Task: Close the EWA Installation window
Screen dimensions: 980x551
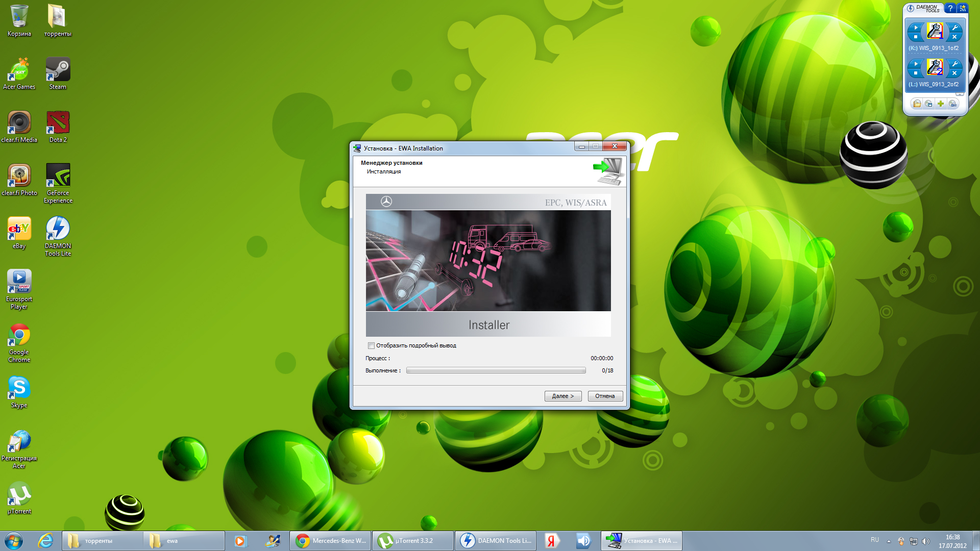Action: point(615,146)
